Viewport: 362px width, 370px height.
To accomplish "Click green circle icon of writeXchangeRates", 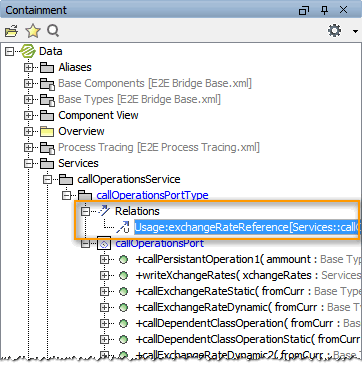I will pyautogui.click(x=123, y=276).
